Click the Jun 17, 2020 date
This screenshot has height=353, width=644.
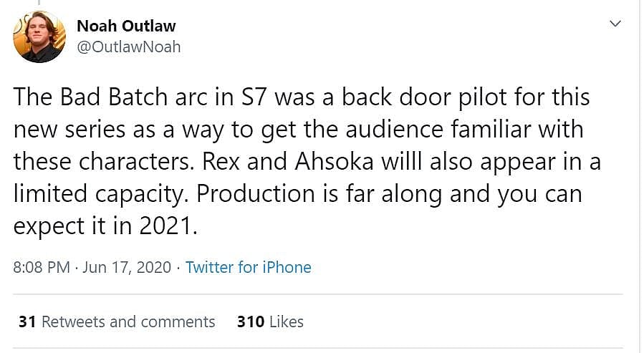coord(127,267)
